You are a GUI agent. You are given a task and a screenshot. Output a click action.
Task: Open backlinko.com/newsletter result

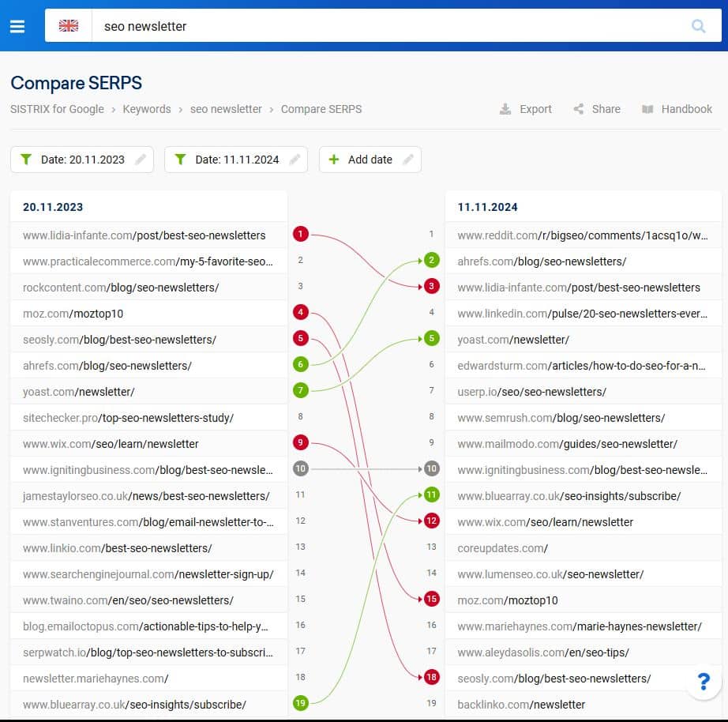521,705
